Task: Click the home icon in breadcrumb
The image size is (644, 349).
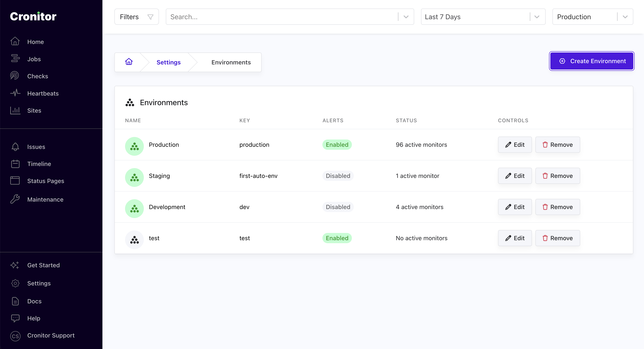Action: pos(129,62)
